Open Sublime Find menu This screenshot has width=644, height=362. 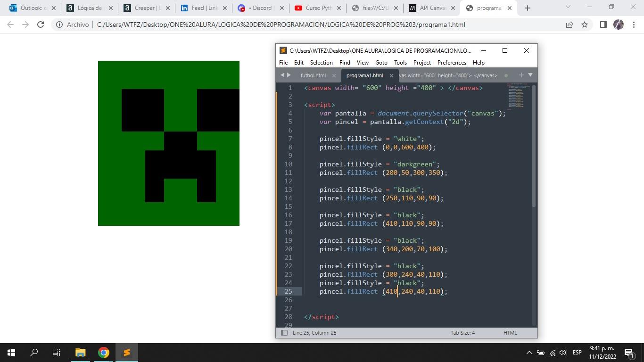point(345,62)
